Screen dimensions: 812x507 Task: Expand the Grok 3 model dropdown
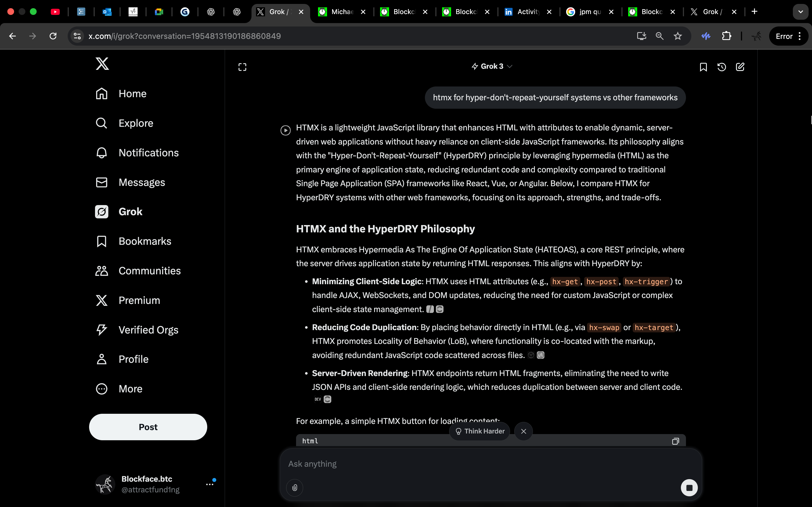[x=492, y=66]
